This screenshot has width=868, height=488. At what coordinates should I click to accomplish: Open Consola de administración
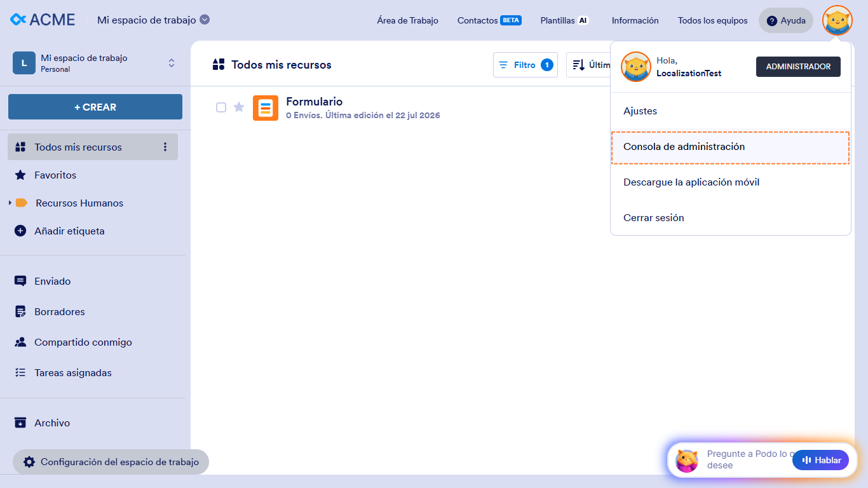730,147
